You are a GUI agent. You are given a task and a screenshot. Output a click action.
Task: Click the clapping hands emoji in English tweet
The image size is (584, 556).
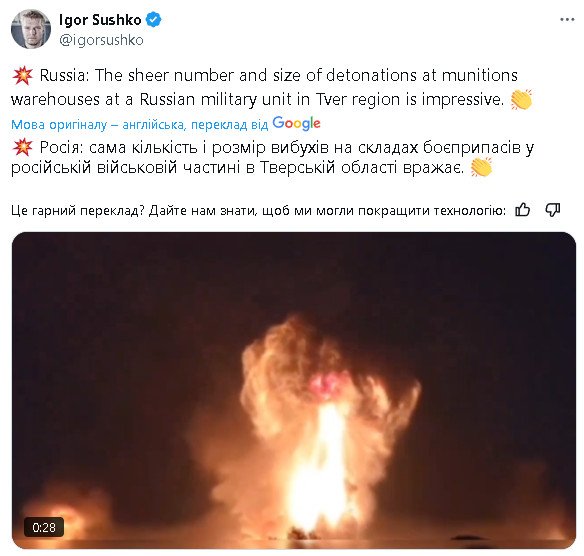tap(522, 99)
